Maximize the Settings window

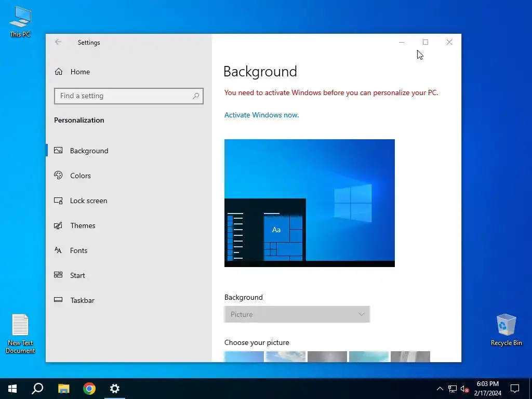pyautogui.click(x=425, y=42)
